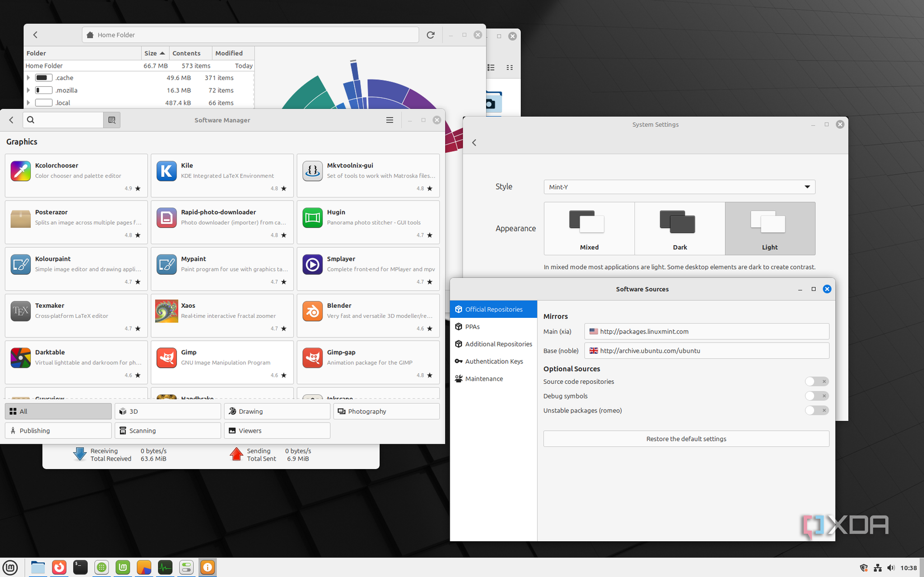This screenshot has width=924, height=577.
Task: Open the Maintenance section
Action: point(484,378)
